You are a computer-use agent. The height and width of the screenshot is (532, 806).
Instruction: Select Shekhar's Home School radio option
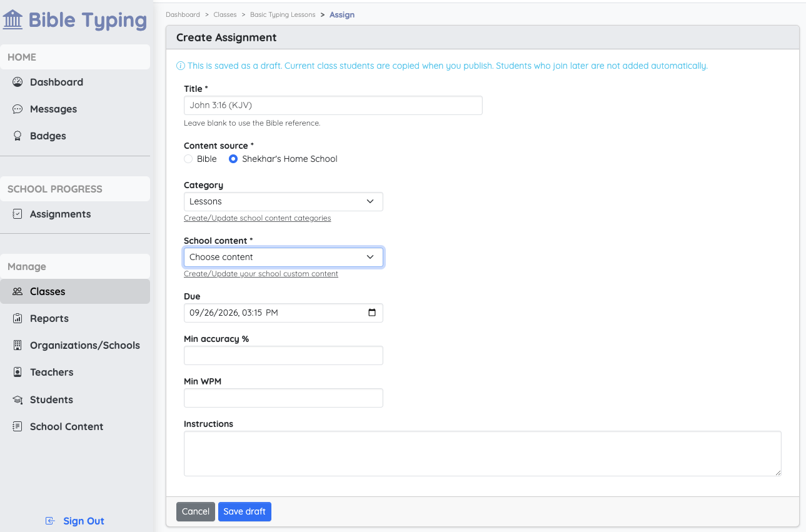pyautogui.click(x=233, y=159)
